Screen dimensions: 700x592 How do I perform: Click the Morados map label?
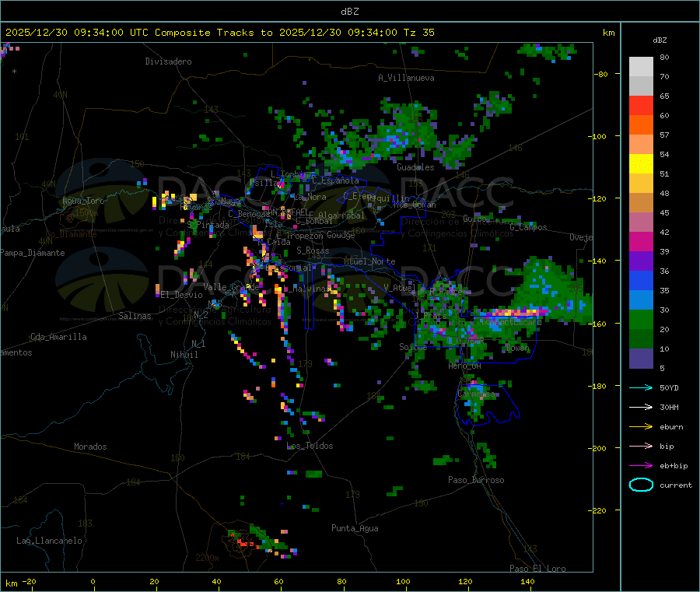90,447
